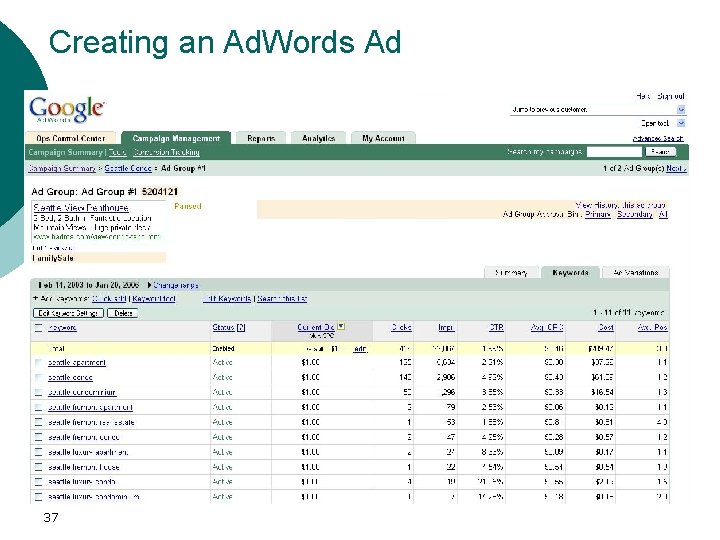The image size is (720, 540).
Task: Click the Edit Keywords link
Action: [x=228, y=298]
